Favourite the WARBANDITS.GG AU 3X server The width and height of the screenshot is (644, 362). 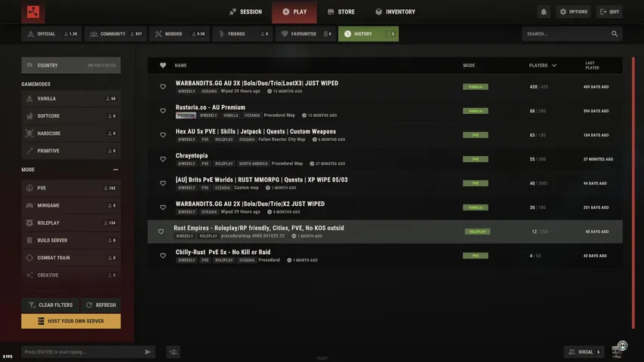pos(163,87)
